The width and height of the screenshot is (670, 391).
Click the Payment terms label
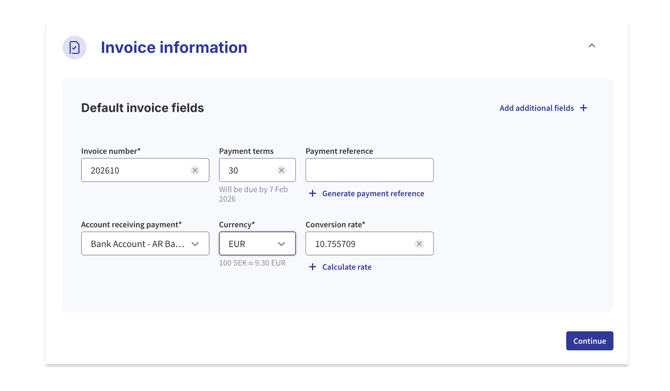[x=246, y=151]
